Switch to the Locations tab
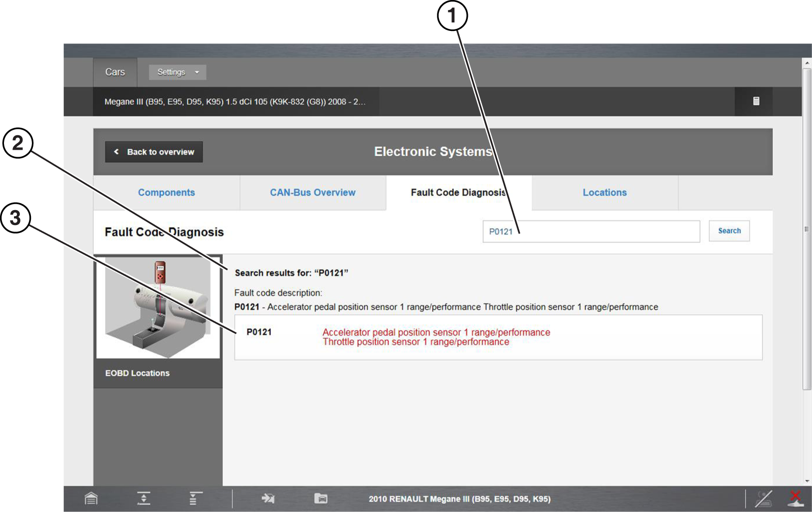Viewport: 812px width, 512px height. tap(605, 193)
